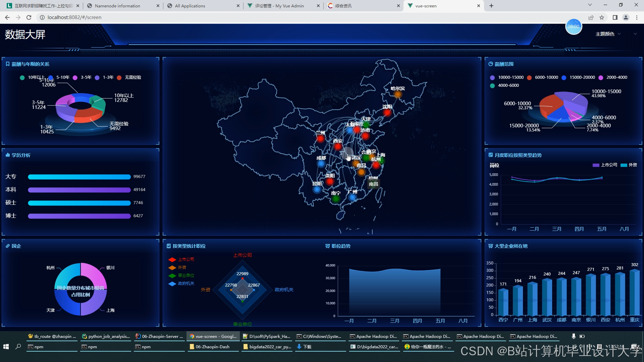Switch to the Namenode information tab
Image resolution: width=644 pixels, height=362 pixels.
pos(117,6)
